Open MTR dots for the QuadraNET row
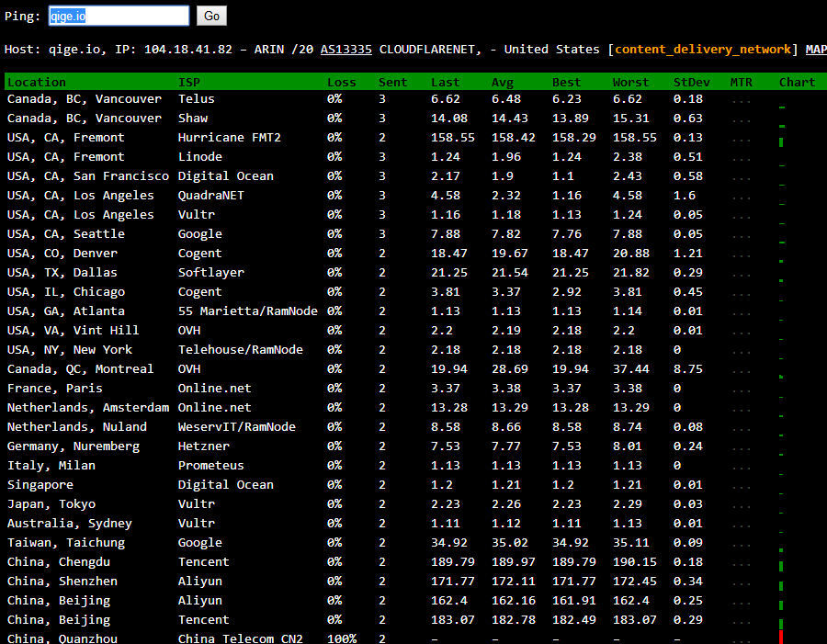 point(741,198)
